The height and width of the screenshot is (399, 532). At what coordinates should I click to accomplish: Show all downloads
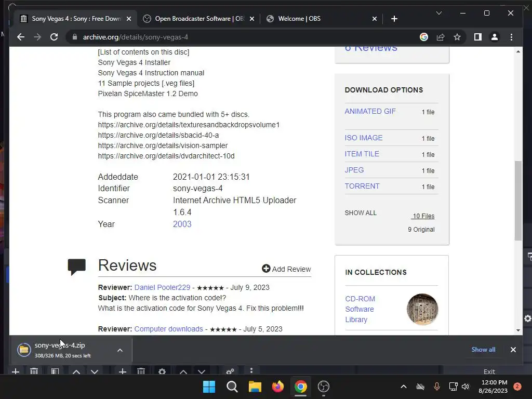coord(483,350)
